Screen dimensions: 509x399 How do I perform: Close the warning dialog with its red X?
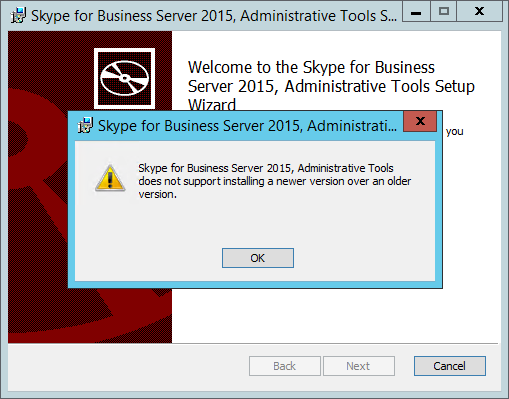coord(420,121)
